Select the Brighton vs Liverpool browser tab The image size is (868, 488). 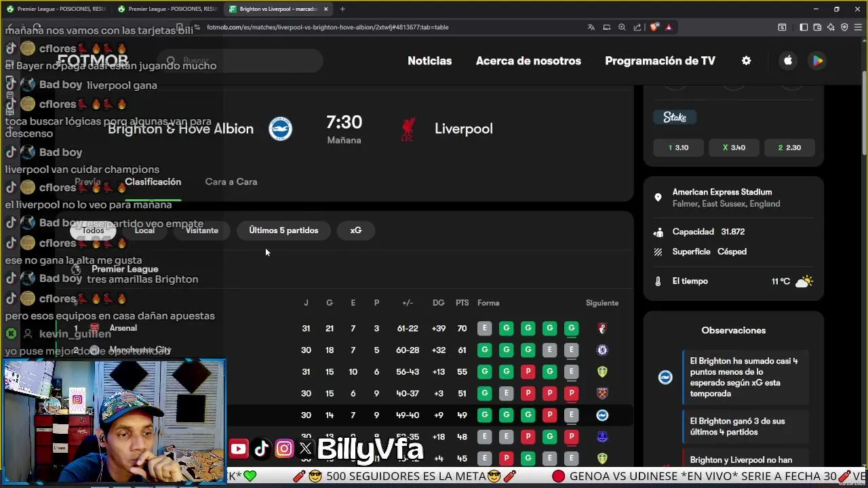(278, 9)
